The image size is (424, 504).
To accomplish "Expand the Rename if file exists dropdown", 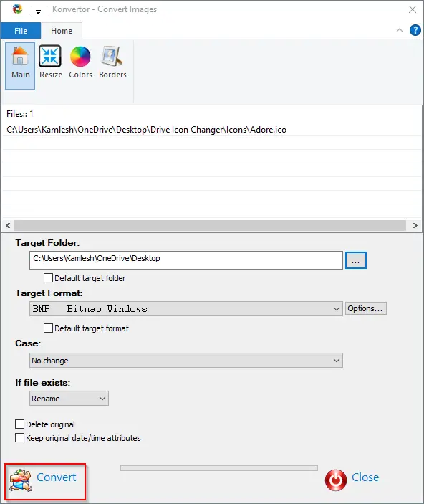I will 69,398.
